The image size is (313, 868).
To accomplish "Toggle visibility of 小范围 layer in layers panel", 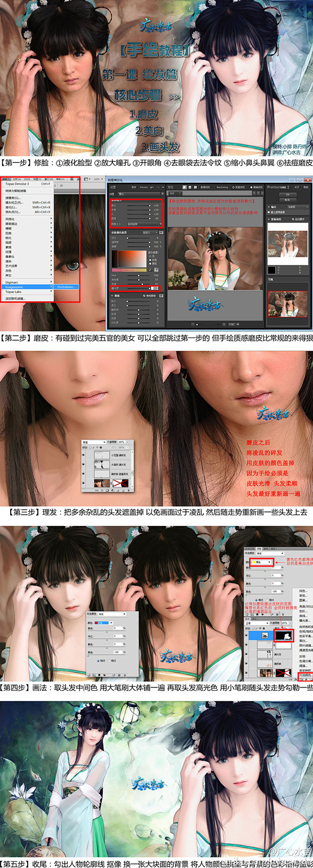I will (84, 455).
